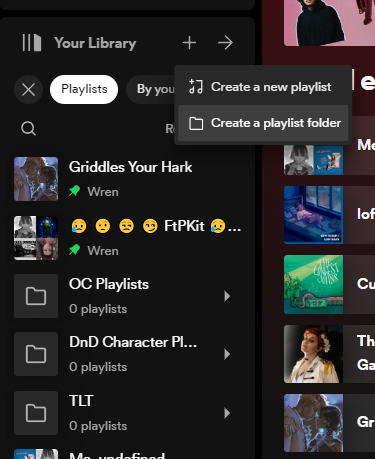Click the lofi bedroom window cover card
This screenshot has width=375, height=459.
point(313,215)
